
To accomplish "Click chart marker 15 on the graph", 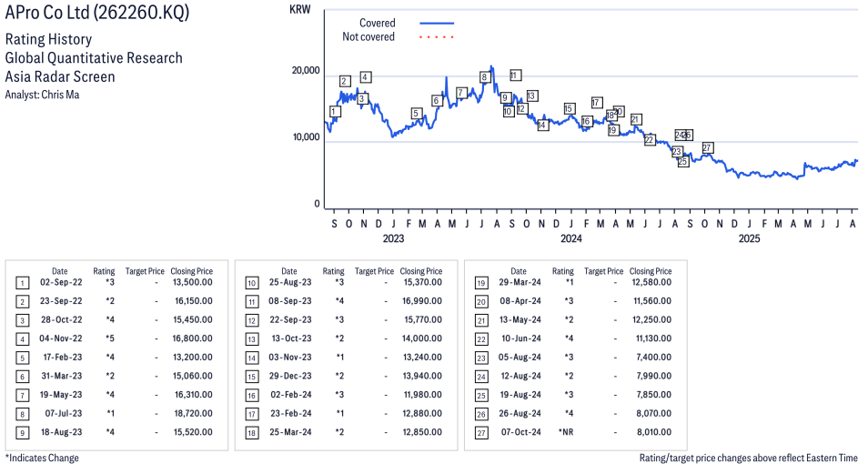I will (570, 109).
